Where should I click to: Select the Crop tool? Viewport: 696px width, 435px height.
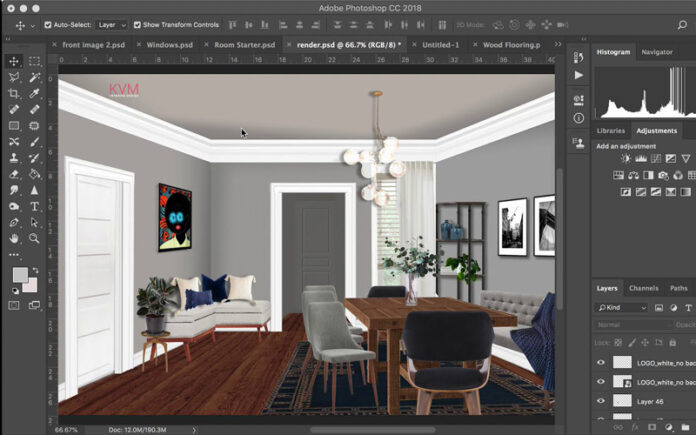pyautogui.click(x=14, y=93)
